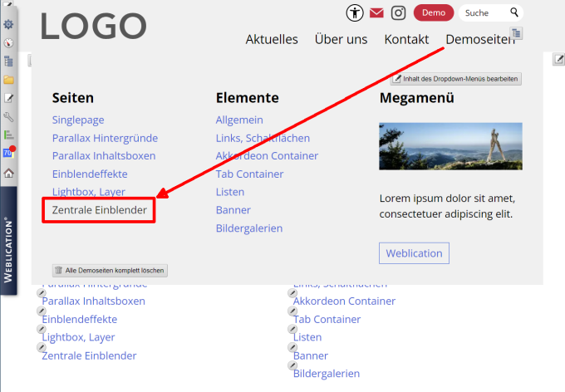Click the navigation structure icon beside Demoseiten
The width and height of the screenshot is (565, 392).
pyautogui.click(x=517, y=32)
